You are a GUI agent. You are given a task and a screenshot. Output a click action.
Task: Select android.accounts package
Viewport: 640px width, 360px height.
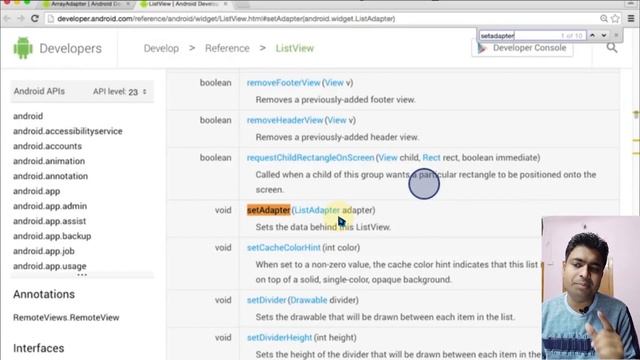point(47,146)
